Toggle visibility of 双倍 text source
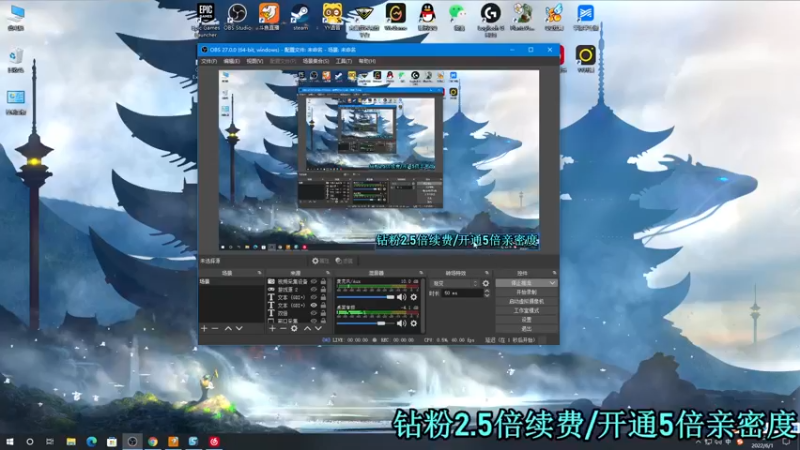The height and width of the screenshot is (450, 800). (x=314, y=313)
